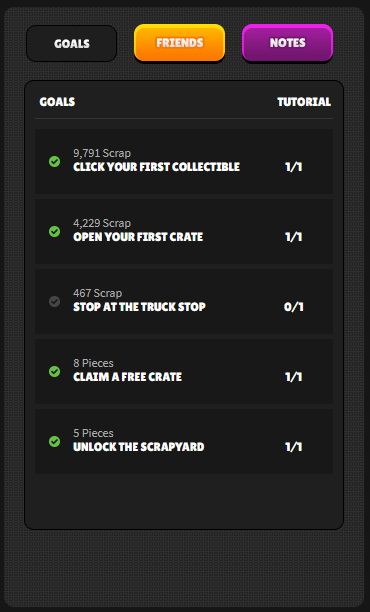Click the green checkmark for Open Your First Crate
This screenshot has height=612, width=370.
pos(55,231)
